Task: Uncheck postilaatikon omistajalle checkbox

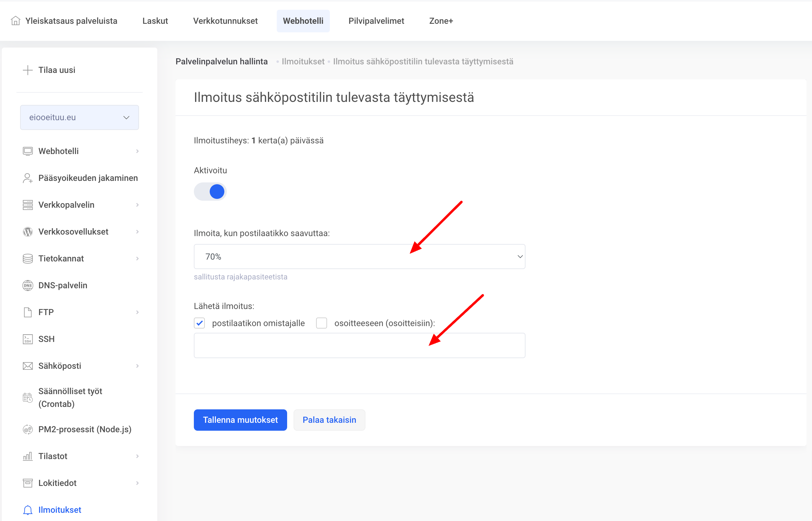Action: click(x=199, y=323)
